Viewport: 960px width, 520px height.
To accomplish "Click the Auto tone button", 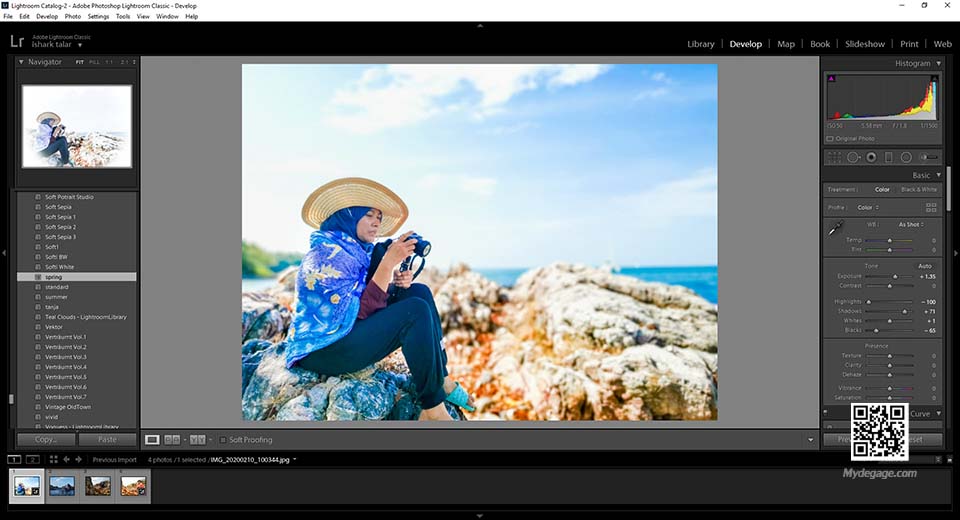I will [924, 266].
